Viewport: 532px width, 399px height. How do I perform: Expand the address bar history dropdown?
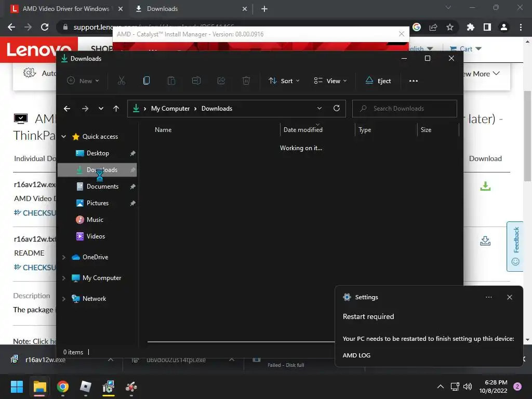[x=320, y=108]
